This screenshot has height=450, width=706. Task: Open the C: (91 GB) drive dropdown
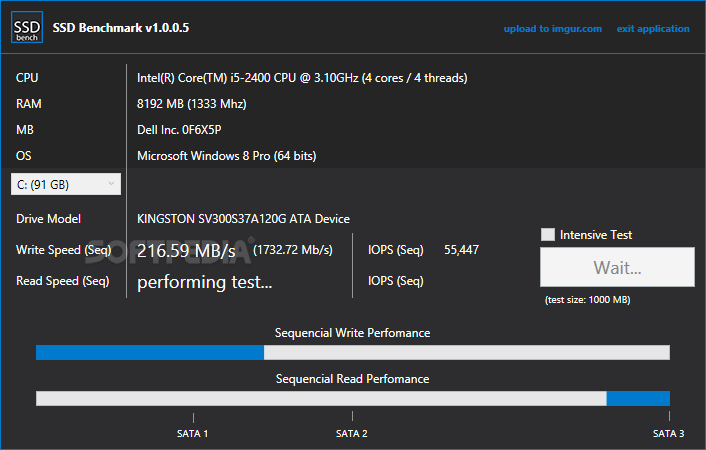tap(66, 184)
